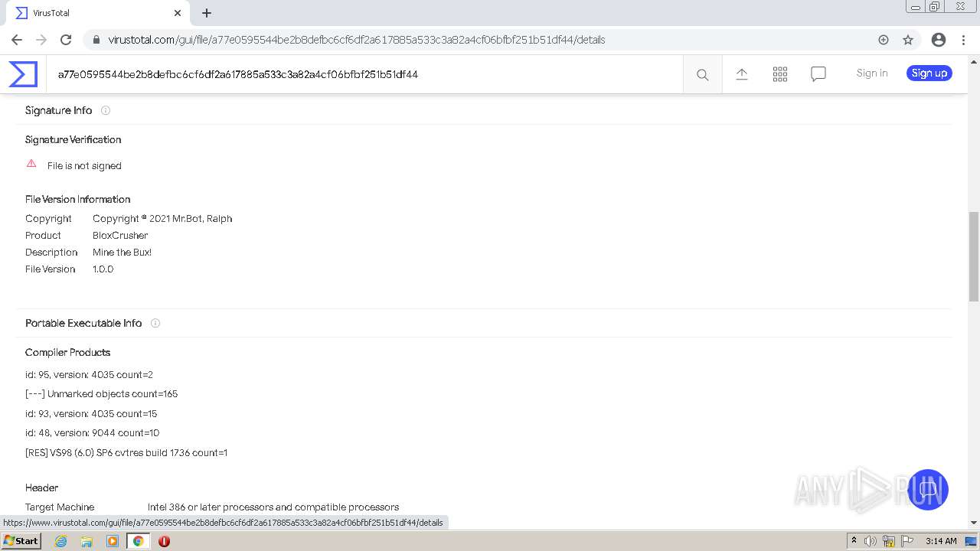Bookmark this page with the star
This screenshot has height=551, width=980.
point(908,40)
